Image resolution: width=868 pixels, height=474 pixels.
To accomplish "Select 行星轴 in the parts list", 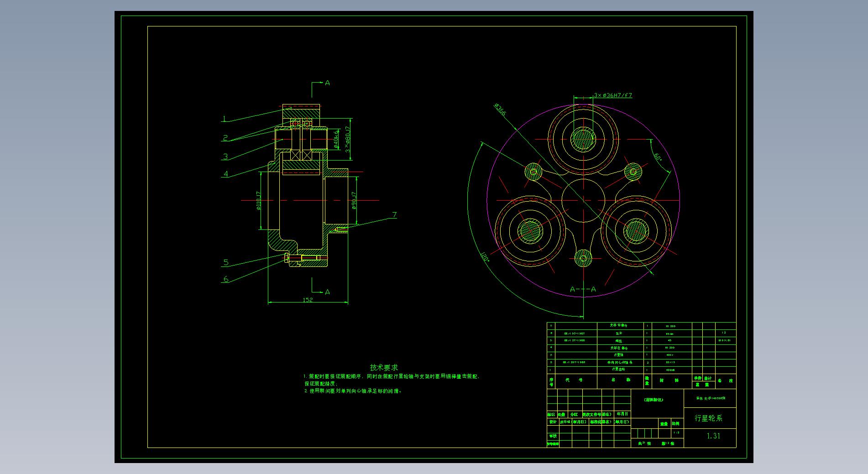I will [x=618, y=355].
